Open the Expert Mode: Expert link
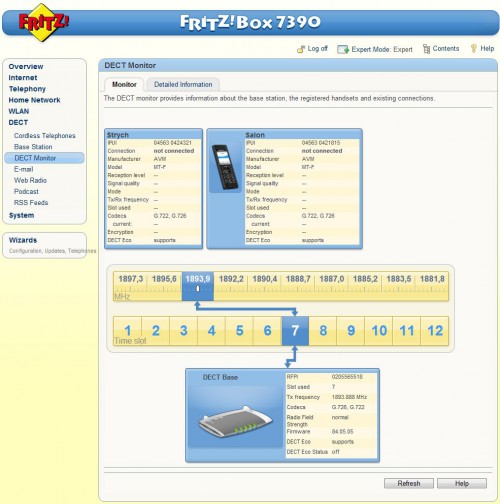This screenshot has width=500, height=504. click(382, 49)
